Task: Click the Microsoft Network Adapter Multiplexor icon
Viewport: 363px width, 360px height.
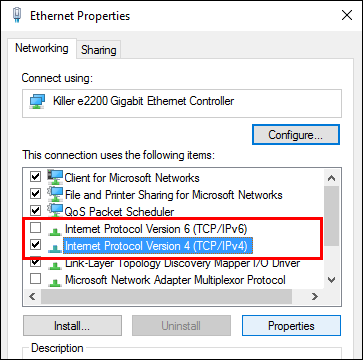Action: [x=54, y=282]
